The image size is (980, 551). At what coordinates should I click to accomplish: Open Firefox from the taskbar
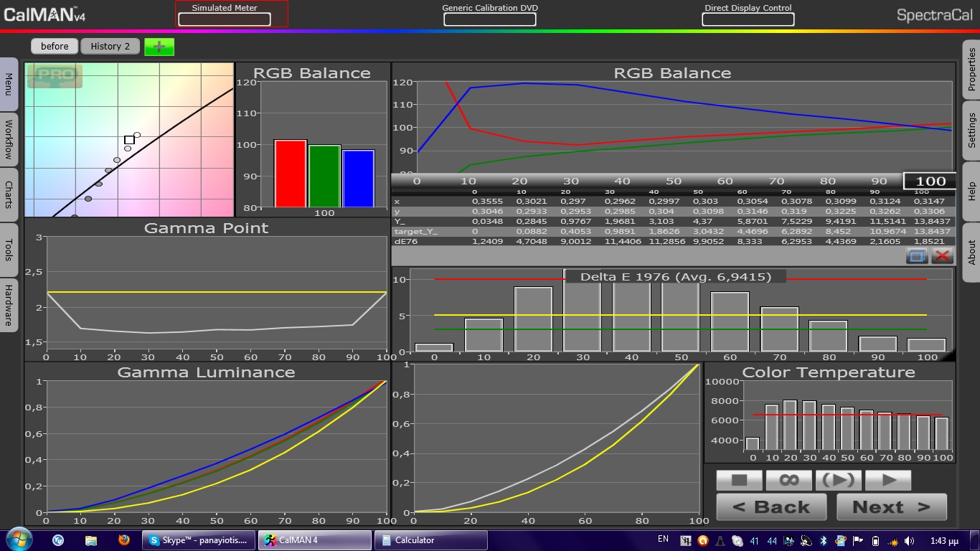(123, 540)
